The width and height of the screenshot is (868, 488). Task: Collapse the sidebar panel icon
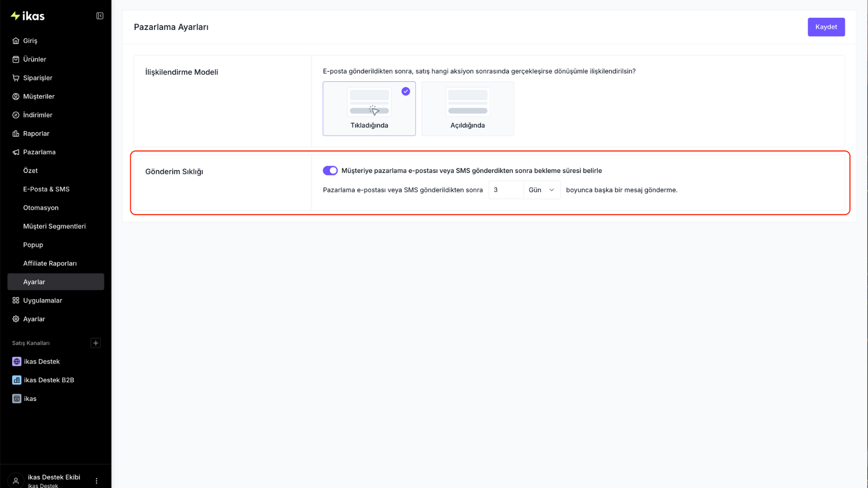click(x=100, y=16)
